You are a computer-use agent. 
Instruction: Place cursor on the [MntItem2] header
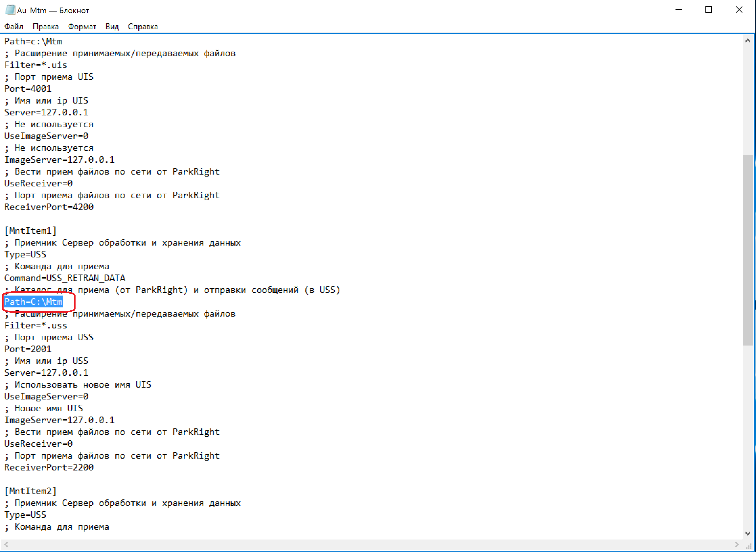pos(30,491)
